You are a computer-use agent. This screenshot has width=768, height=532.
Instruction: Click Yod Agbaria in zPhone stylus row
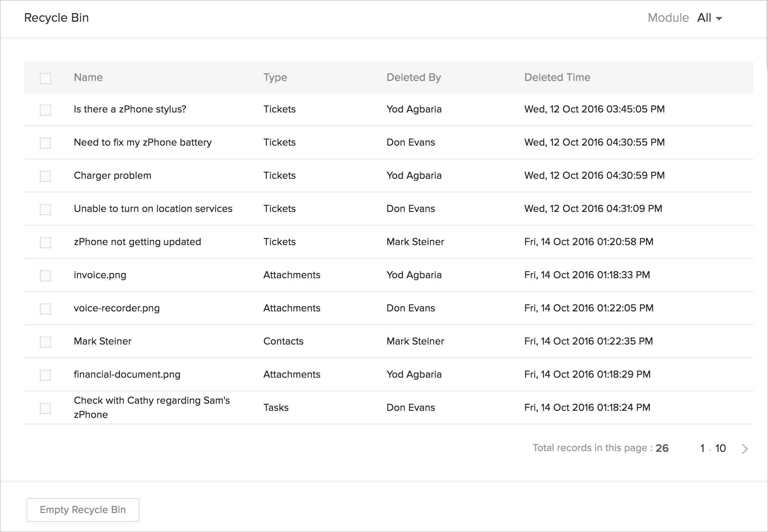pos(414,109)
